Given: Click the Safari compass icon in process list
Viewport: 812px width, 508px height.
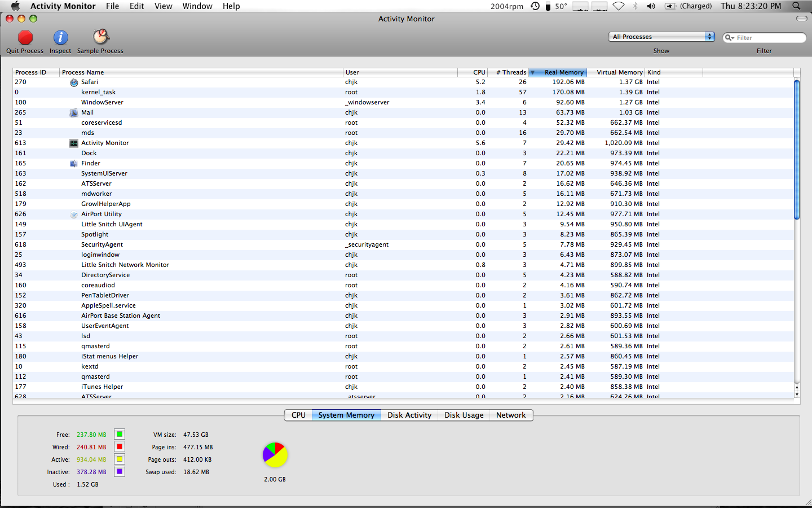Looking at the screenshot, I should point(74,82).
